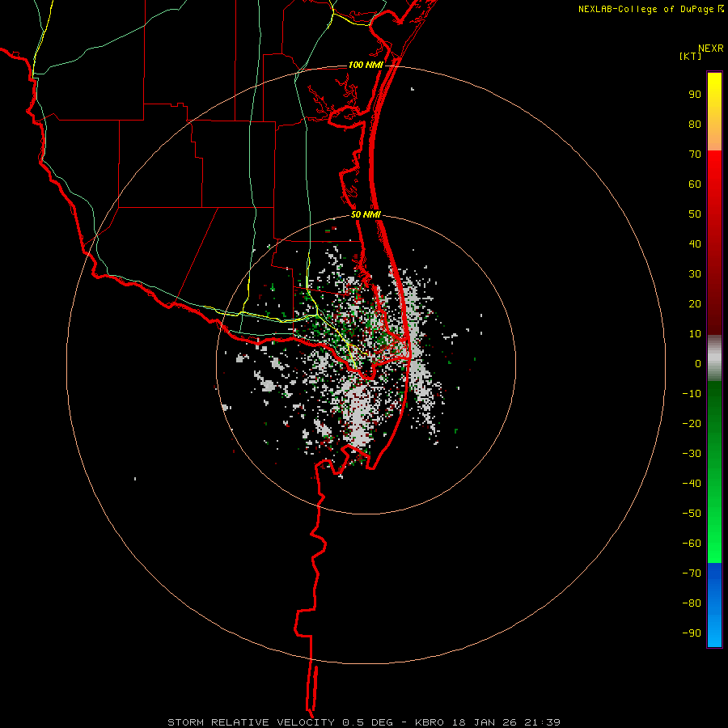
Task: Click the -60 value on velocity scale
Action: coord(692,544)
